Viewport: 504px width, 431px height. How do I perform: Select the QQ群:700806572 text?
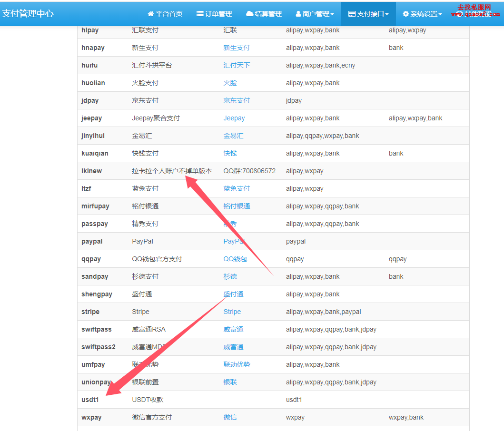[249, 171]
